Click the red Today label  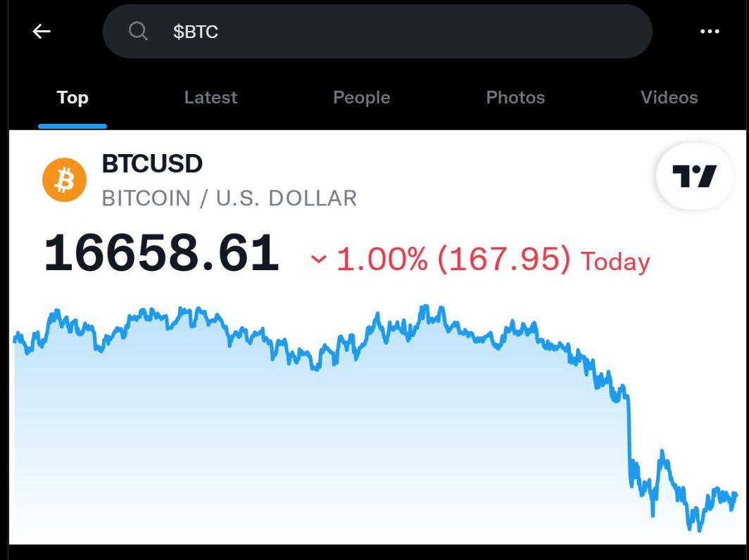click(x=615, y=261)
